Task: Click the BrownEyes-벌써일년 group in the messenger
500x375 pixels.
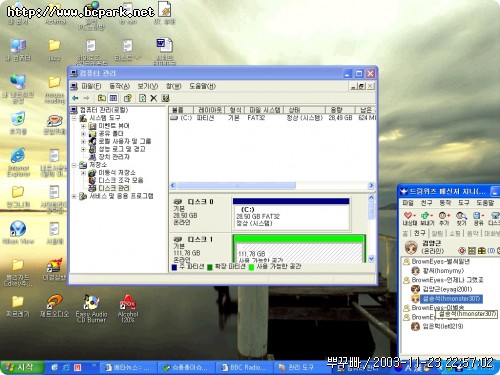Action: (441, 261)
